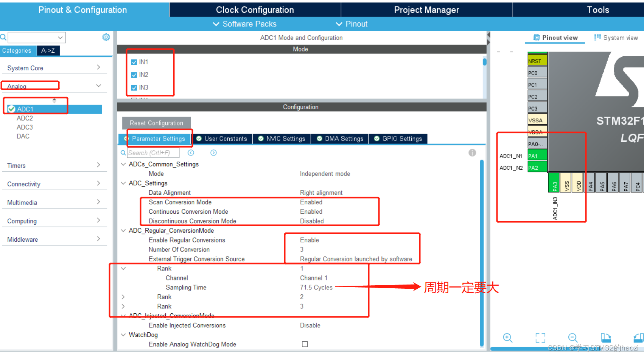Screen dimensions: 644x355
Task: Click the PA4 pin
Action: (x=590, y=183)
